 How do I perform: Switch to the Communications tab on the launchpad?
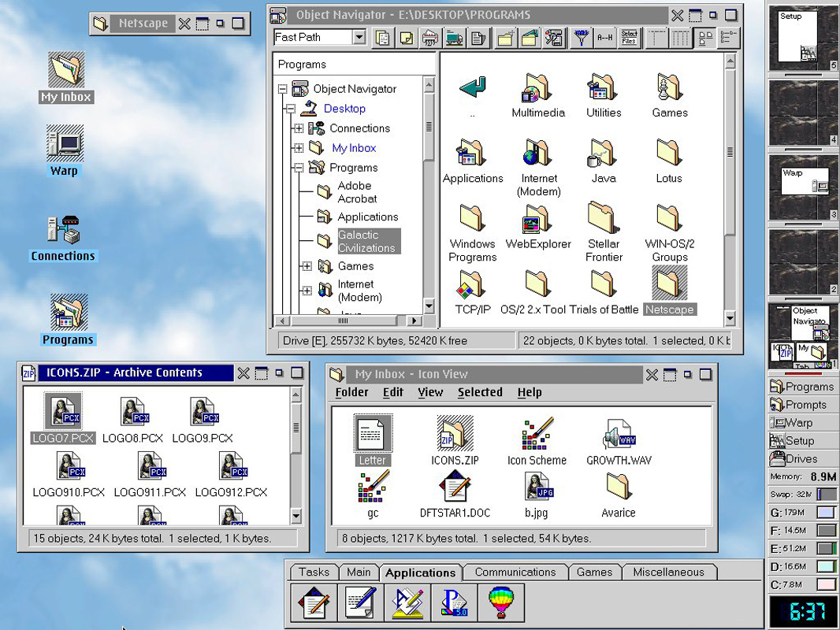[x=515, y=572]
